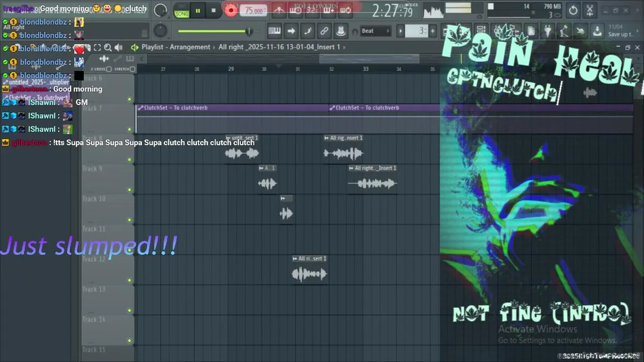The width and height of the screenshot is (644, 362).
Task: Click the master volume knob beside SONG
Action: tap(160, 10)
